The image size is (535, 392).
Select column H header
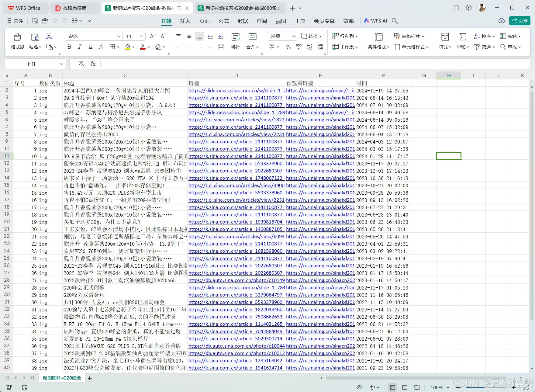point(449,75)
